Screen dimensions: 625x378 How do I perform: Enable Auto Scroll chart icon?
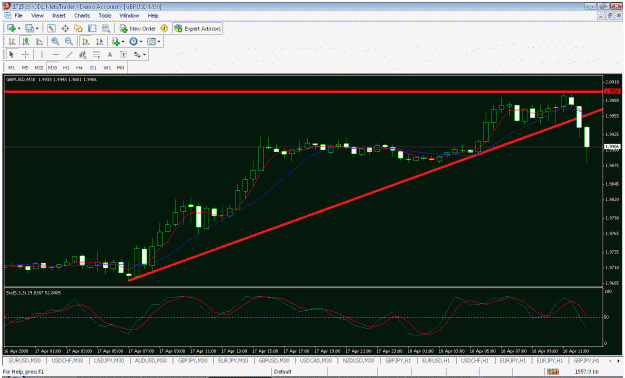pos(85,41)
